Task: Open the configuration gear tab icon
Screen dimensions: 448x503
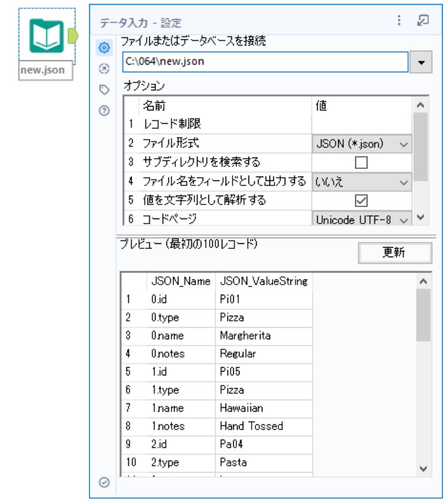Action: (105, 48)
